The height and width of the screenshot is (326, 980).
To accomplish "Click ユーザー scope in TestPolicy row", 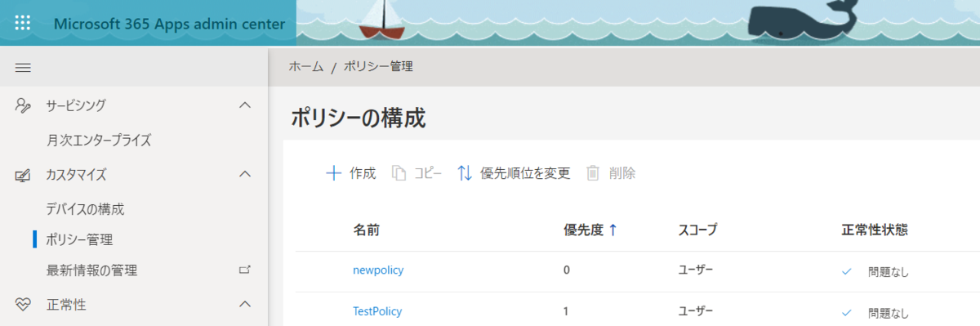I will click(696, 311).
